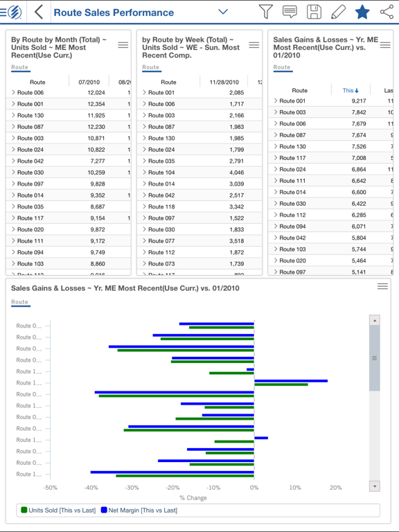The height and width of the screenshot is (532, 399).
Task: Toggle the favorite star icon
Action: tap(362, 12)
